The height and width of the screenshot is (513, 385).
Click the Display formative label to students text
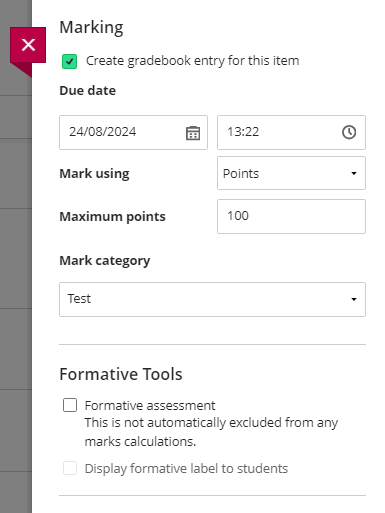tap(186, 469)
